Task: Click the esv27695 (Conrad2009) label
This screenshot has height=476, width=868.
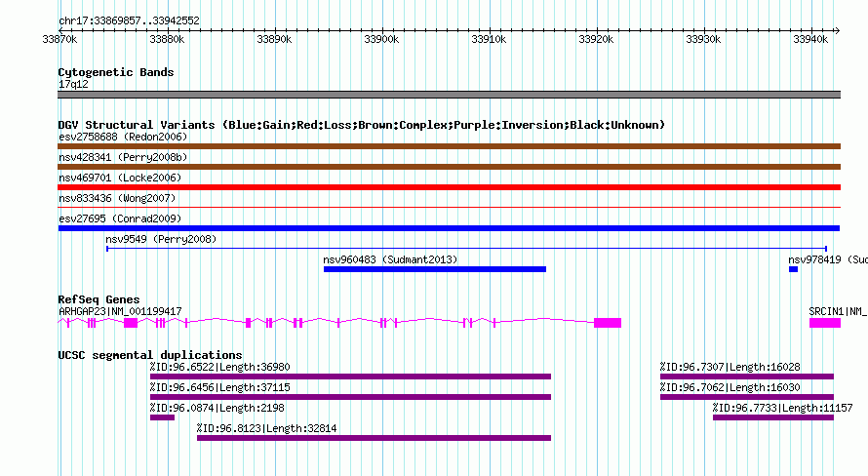Action: coord(120,218)
